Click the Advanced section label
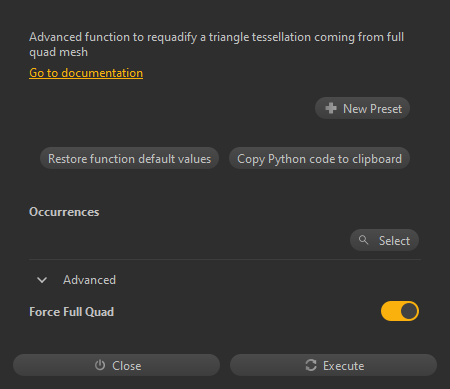 pos(90,280)
